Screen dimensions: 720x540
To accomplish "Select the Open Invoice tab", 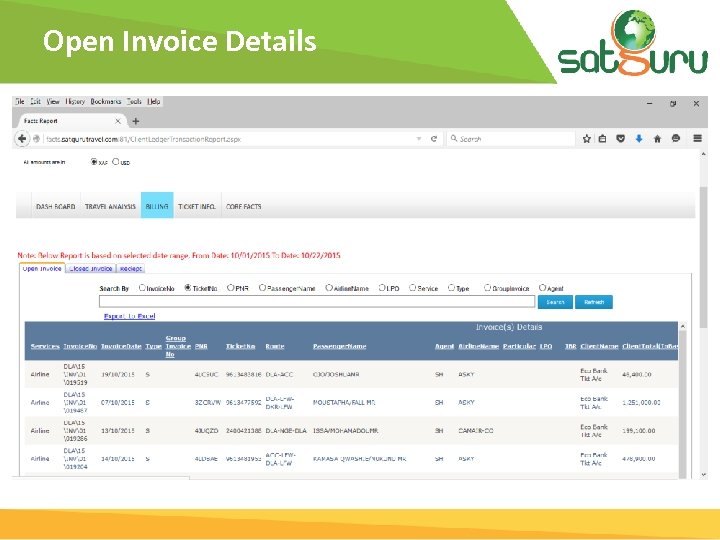I will tap(42, 269).
